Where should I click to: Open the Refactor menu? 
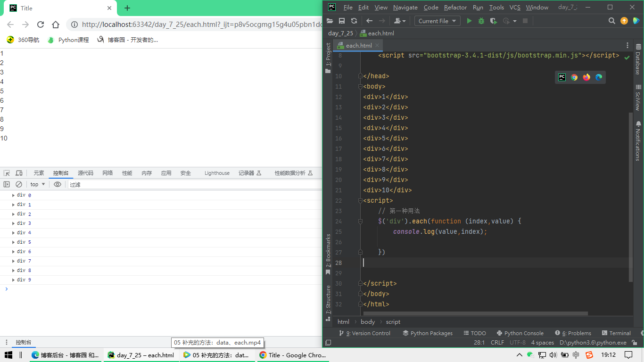tap(455, 7)
